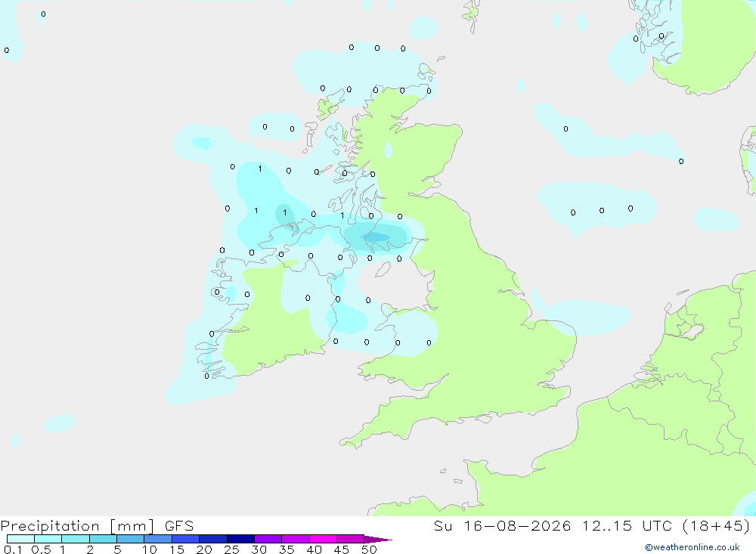The height and width of the screenshot is (554, 756).
Task: Click the "0.5" legend scale label
Action: point(41,549)
